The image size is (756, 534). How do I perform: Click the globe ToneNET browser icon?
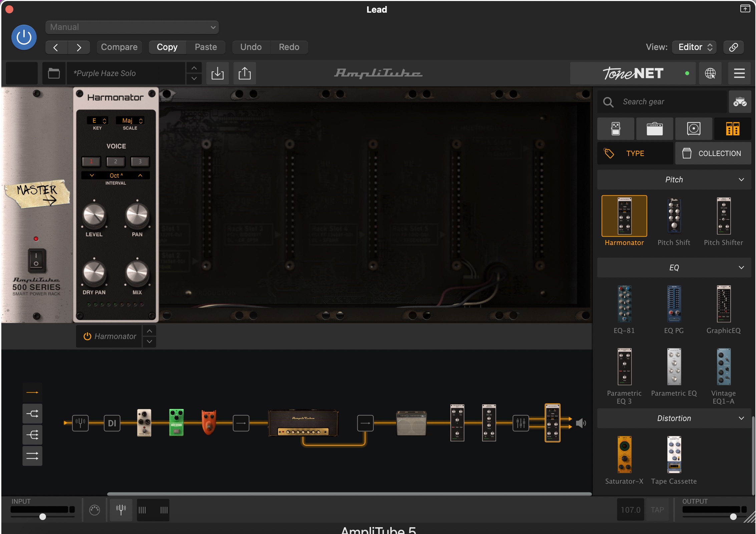pyautogui.click(x=710, y=73)
